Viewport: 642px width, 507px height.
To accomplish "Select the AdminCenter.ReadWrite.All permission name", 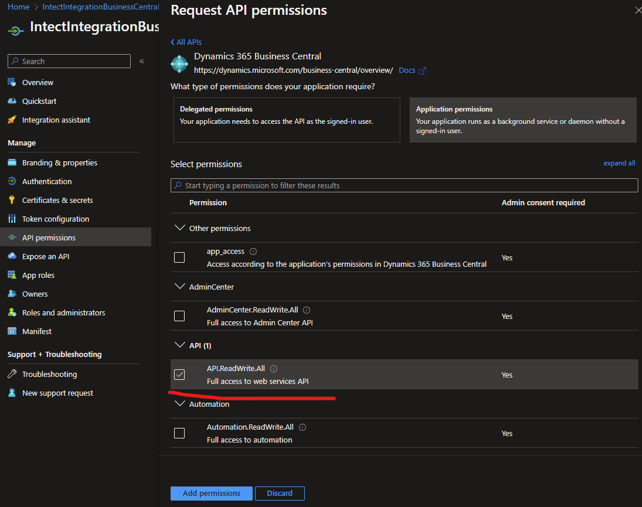I will 252,310.
